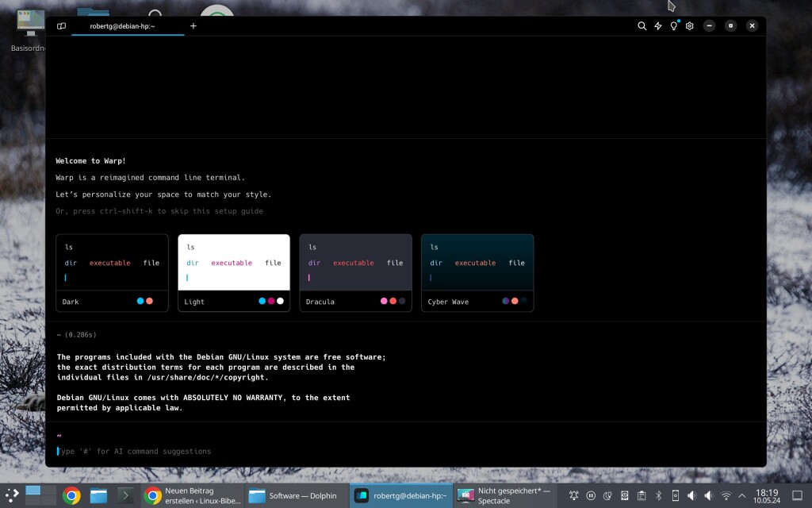Add a new tab with plus icon
This screenshot has height=508, width=812.
point(193,26)
